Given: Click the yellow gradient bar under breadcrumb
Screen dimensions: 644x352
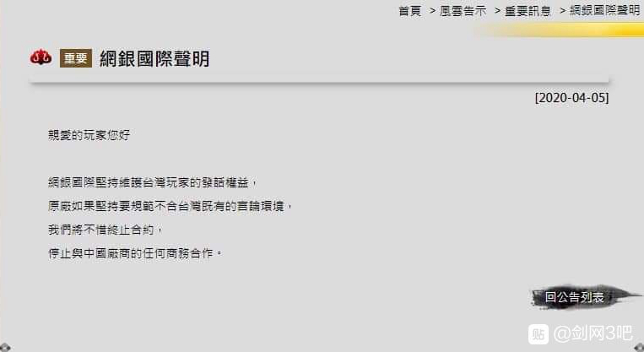Looking at the screenshot, I should [x=559, y=30].
